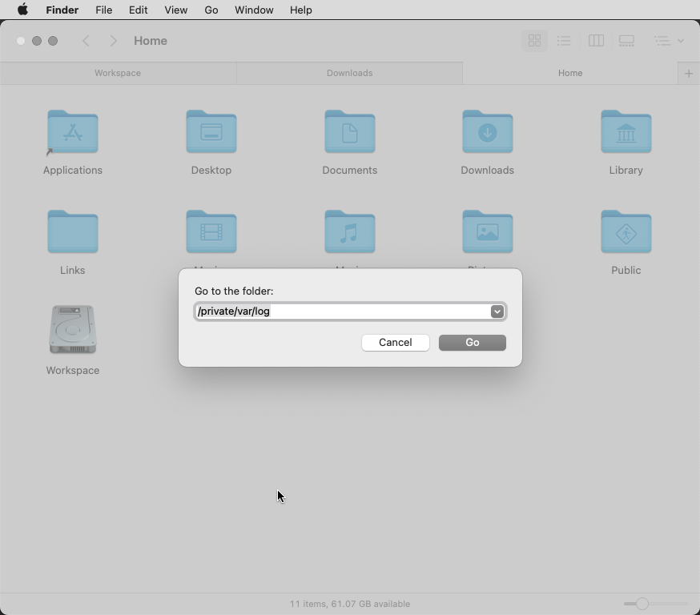Open the Desktop folder icon
Viewport: 700px width, 615px height.
(211, 131)
